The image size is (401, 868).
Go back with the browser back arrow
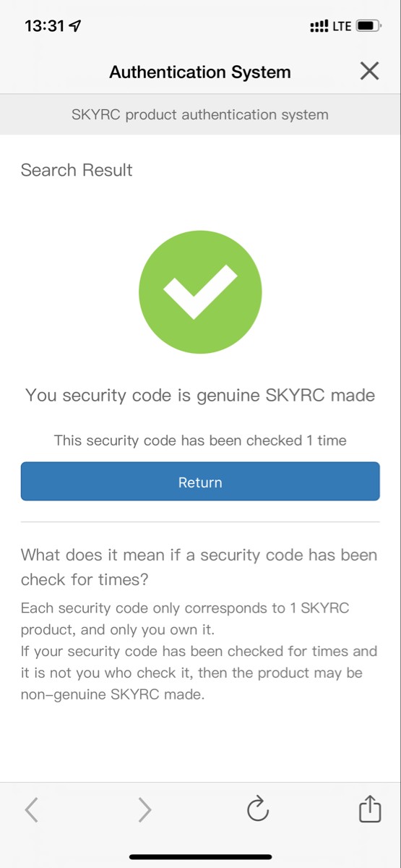tap(31, 810)
